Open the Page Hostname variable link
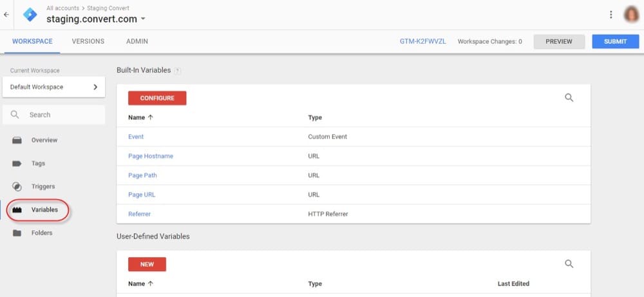 click(x=150, y=156)
